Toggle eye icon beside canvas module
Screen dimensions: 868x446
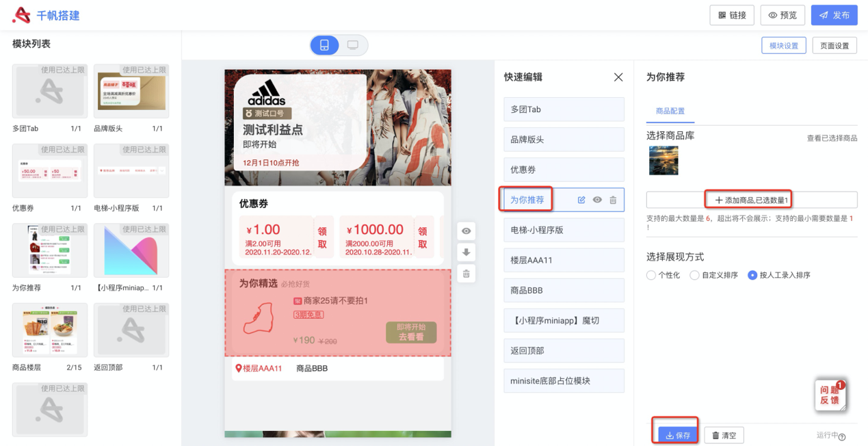(x=466, y=231)
